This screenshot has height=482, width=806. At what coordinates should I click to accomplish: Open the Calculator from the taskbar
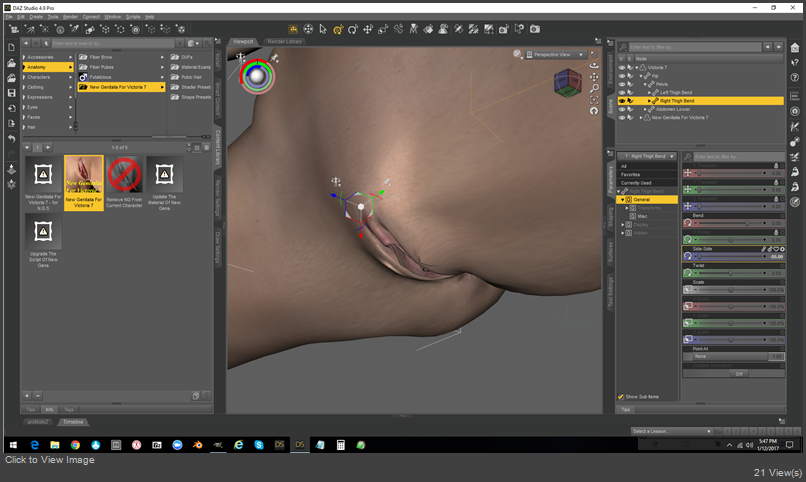click(340, 445)
